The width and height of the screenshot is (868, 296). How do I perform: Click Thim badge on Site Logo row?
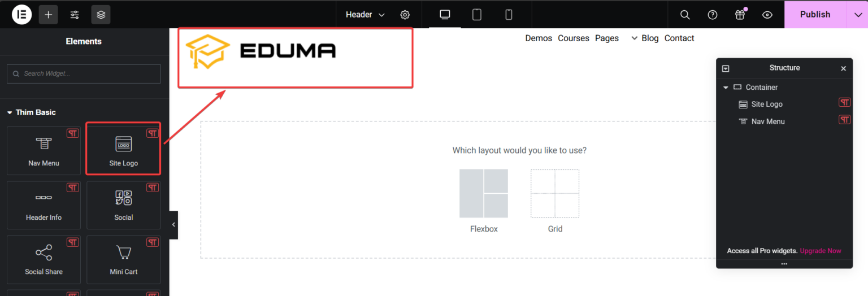pyautogui.click(x=844, y=102)
